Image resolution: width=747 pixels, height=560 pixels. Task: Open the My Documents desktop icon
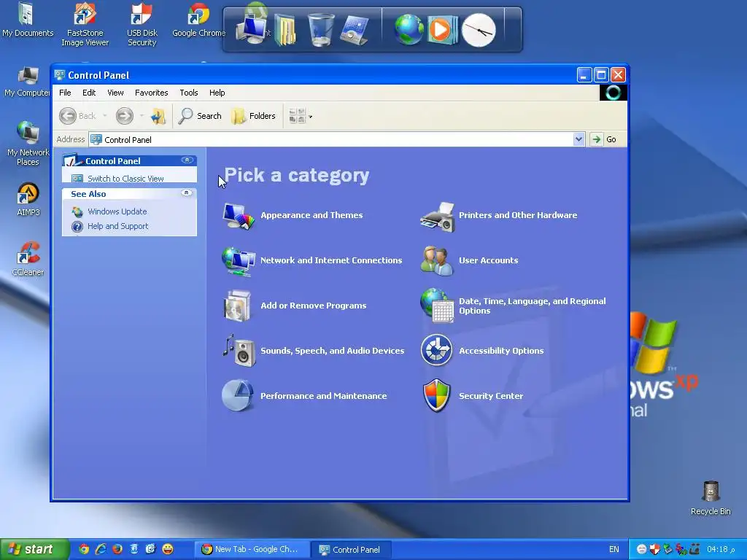(x=28, y=20)
